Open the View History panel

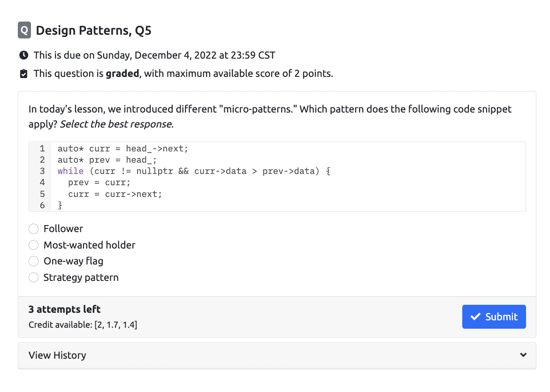pos(277,355)
